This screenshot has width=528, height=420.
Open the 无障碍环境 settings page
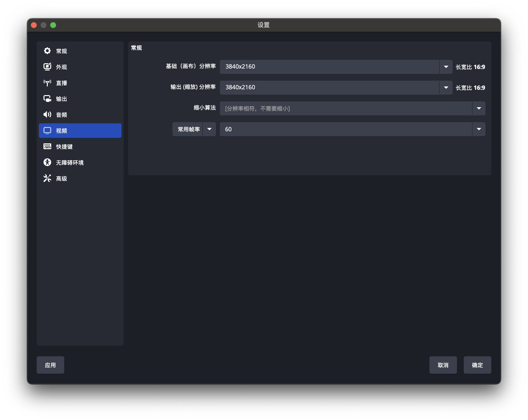[x=80, y=162]
